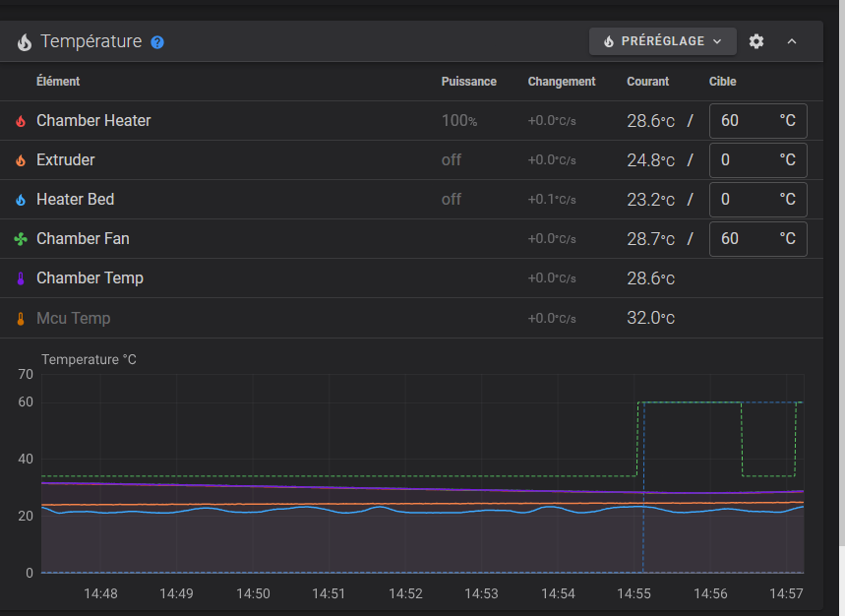The height and width of the screenshot is (616, 845).
Task: Edit the Extruder target temperature field
Action: click(757, 160)
